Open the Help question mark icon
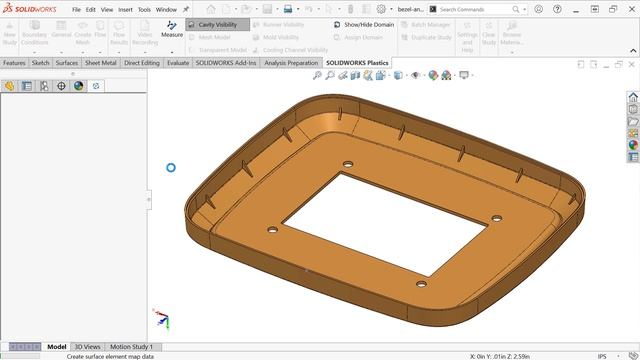Screen dimensions: 640x360 (557, 9)
